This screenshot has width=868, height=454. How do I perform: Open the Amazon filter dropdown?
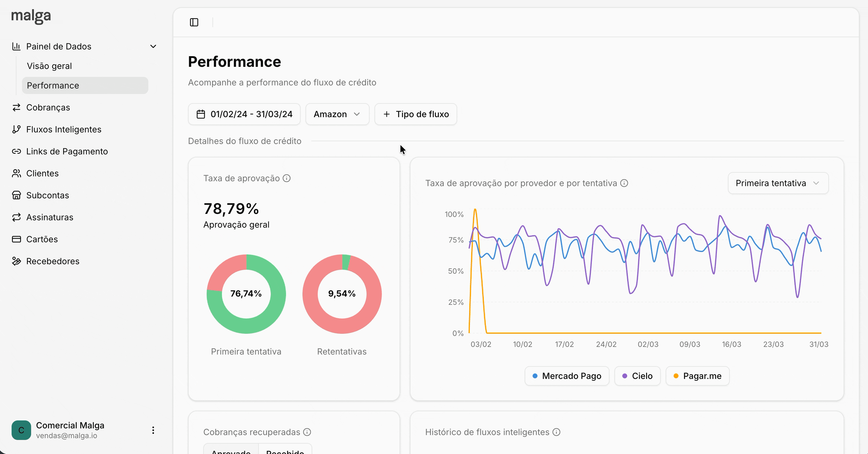(x=337, y=114)
